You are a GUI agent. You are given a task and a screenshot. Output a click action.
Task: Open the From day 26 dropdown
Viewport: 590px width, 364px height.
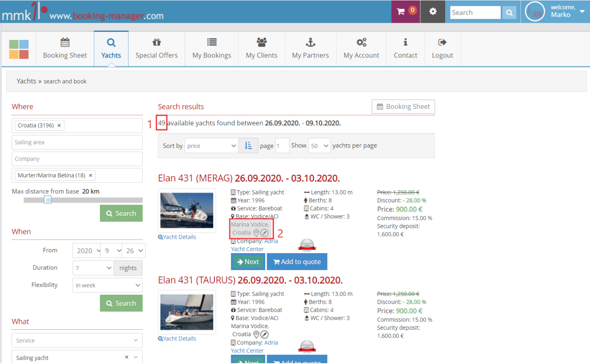[x=134, y=251]
